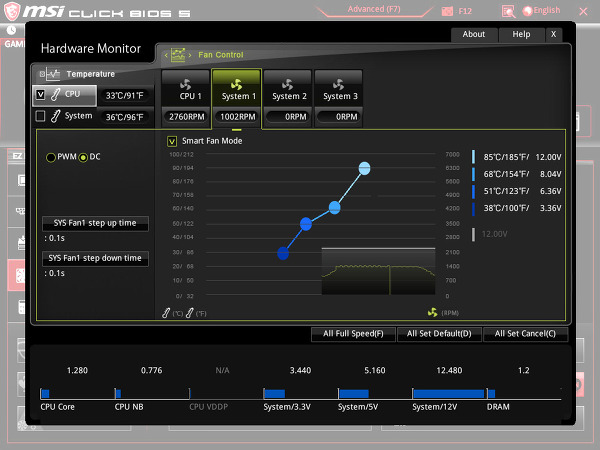The image size is (600, 450).
Task: Click the Celsius thermometer icon below graph
Action: click(166, 313)
